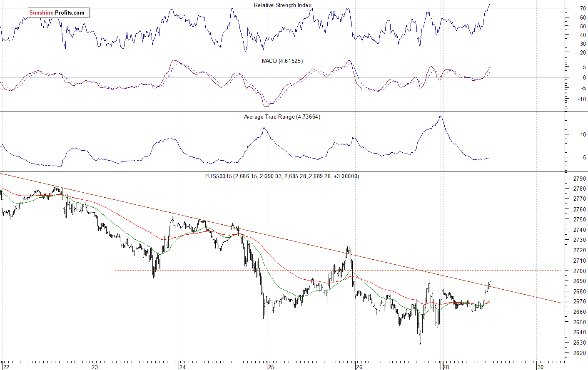Click the 2700 price axis label
This screenshot has height=370, width=588.
point(579,271)
